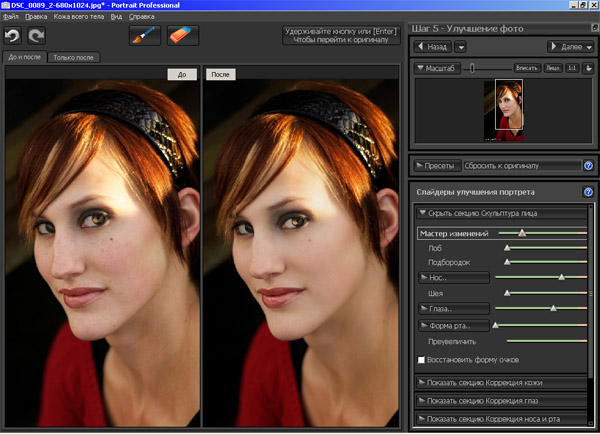Click the Вписать zoom button

click(526, 68)
